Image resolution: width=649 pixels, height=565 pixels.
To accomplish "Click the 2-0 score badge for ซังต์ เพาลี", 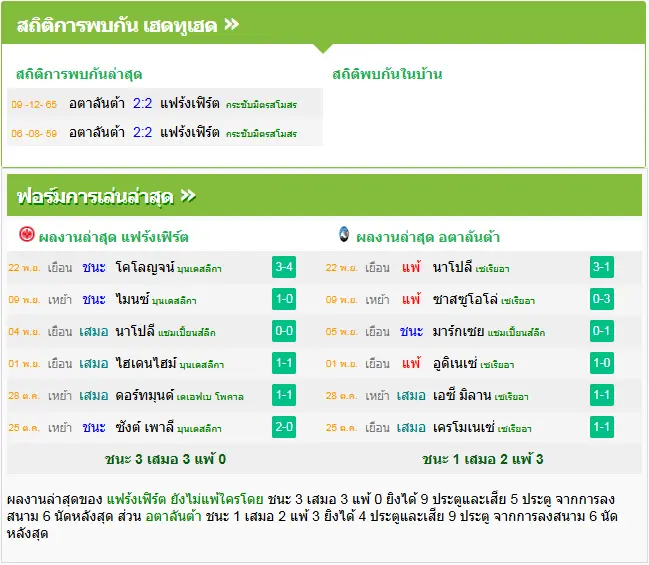I will pos(284,427).
